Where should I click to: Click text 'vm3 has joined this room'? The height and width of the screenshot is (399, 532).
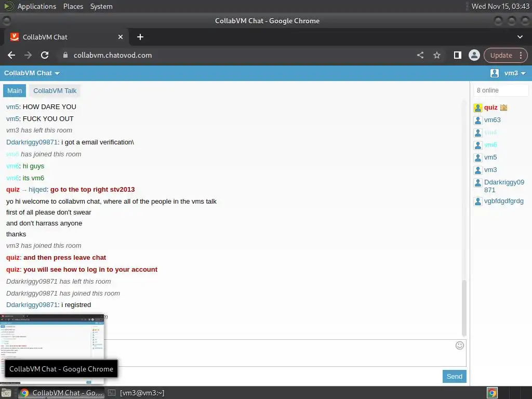tap(44, 246)
